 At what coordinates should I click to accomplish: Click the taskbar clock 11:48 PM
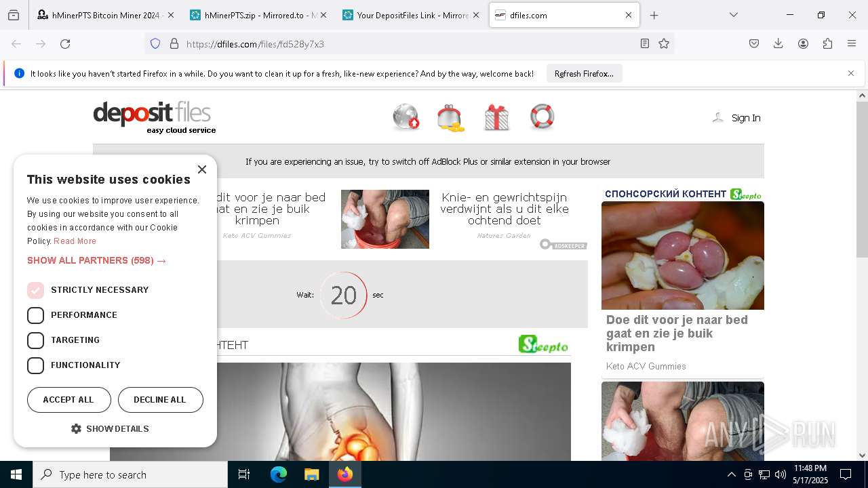tap(810, 474)
